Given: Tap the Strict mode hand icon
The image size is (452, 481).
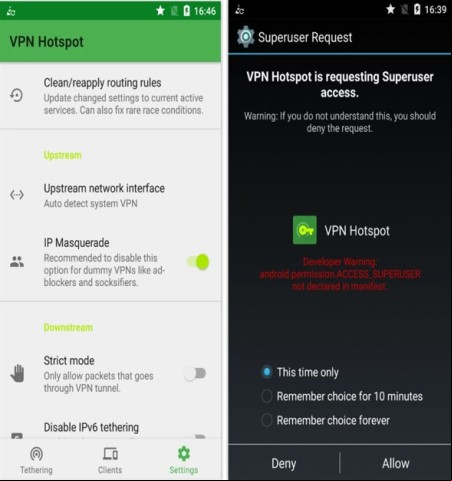Looking at the screenshot, I should [17, 373].
